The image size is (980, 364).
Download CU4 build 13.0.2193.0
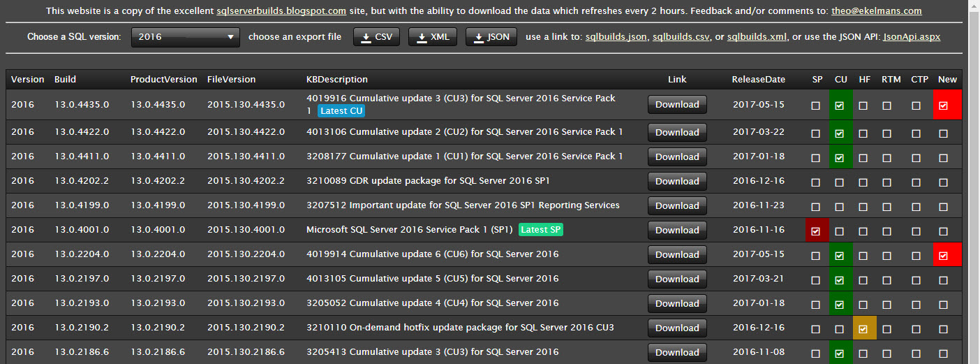(677, 303)
